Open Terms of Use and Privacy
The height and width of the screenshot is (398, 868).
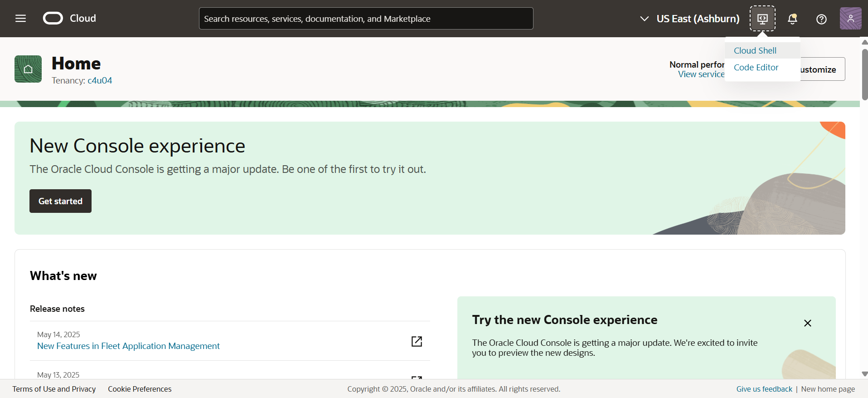(x=54, y=389)
